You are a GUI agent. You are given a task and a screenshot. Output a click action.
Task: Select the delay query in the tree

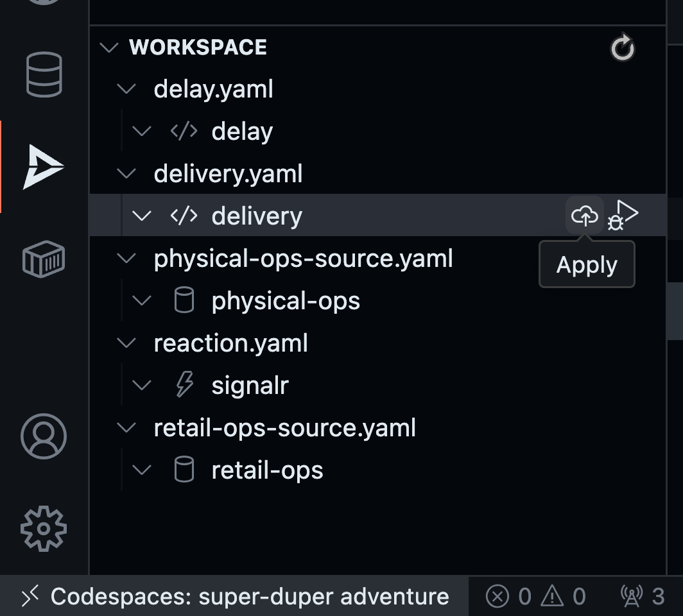pos(241,130)
